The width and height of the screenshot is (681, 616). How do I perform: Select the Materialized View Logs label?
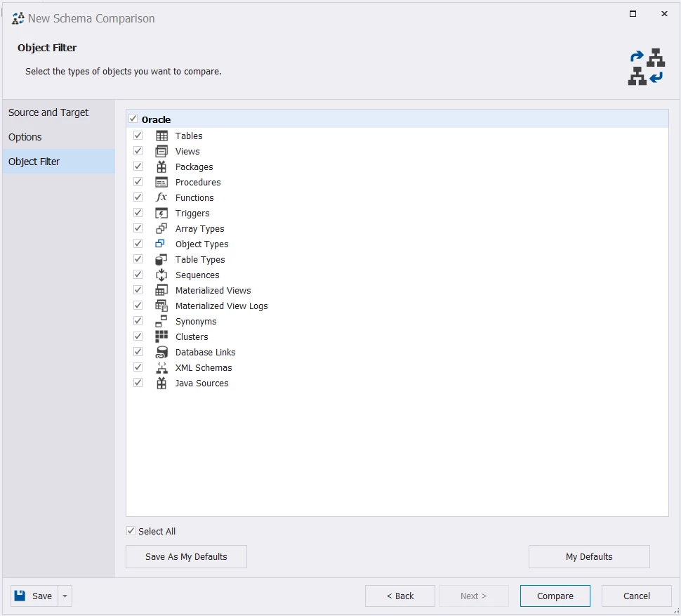coord(221,306)
